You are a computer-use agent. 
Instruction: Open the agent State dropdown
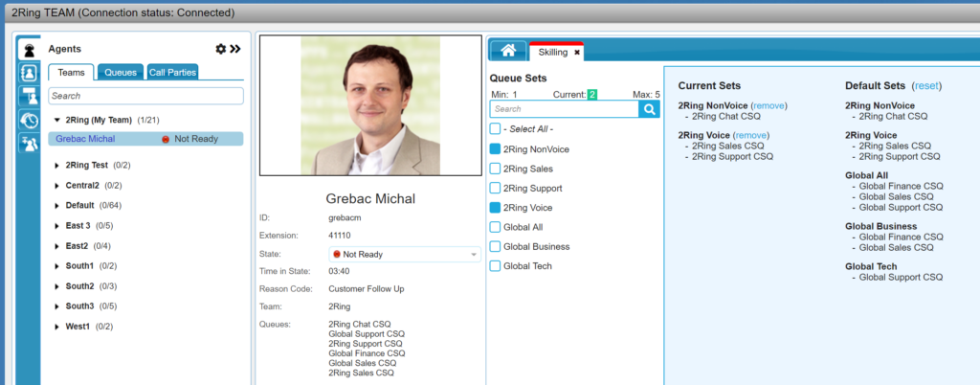[404, 254]
